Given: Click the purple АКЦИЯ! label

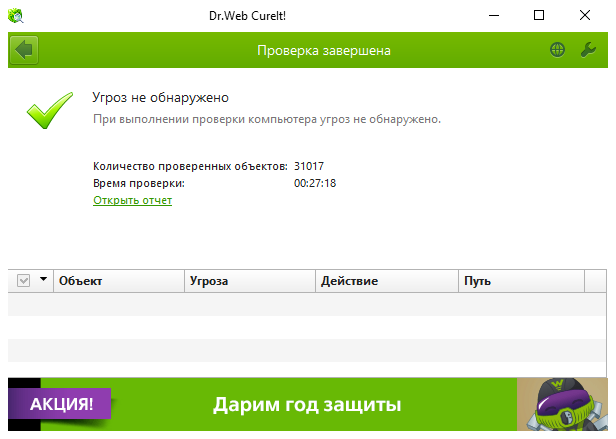Looking at the screenshot, I should point(60,404).
